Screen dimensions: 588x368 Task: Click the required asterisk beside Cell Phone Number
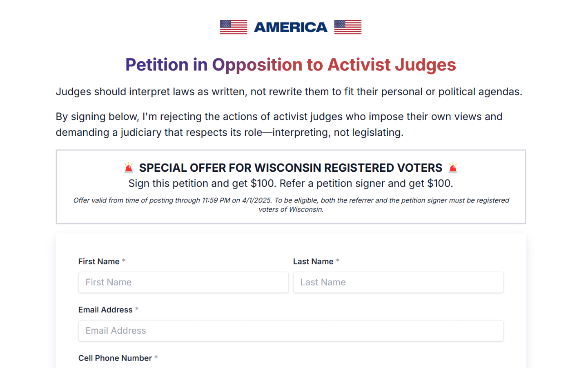point(156,358)
